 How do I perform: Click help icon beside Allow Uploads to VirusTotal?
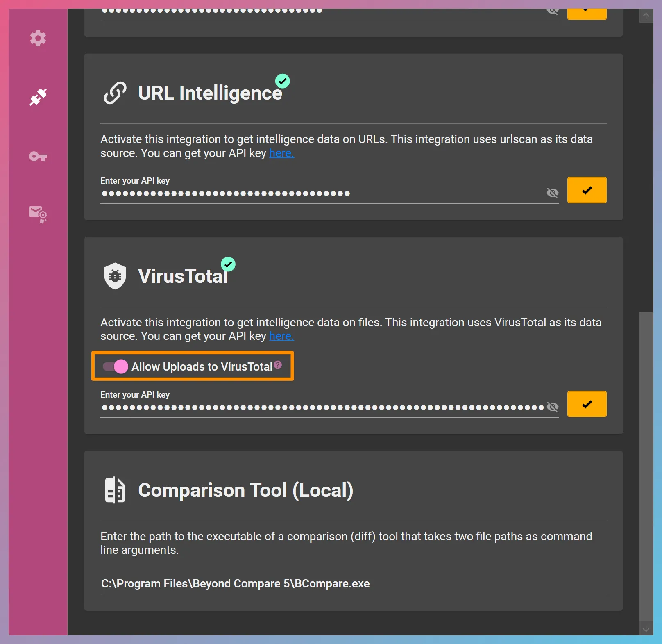278,364
